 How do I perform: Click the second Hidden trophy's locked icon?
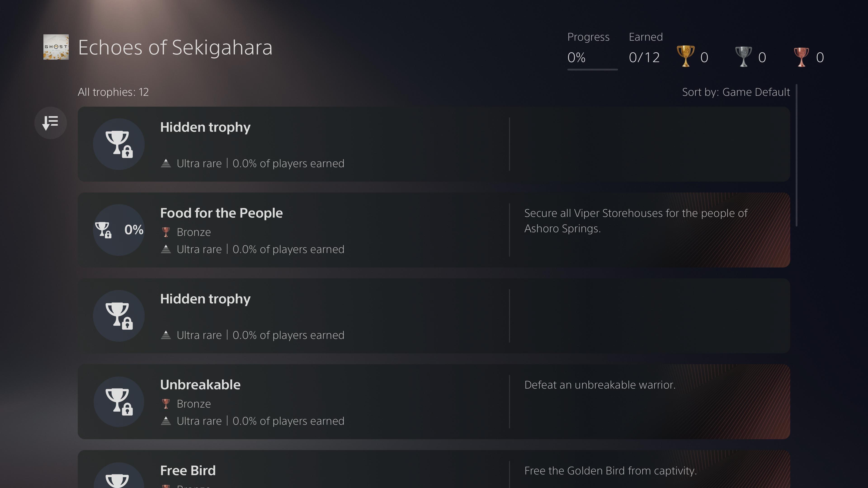click(119, 316)
